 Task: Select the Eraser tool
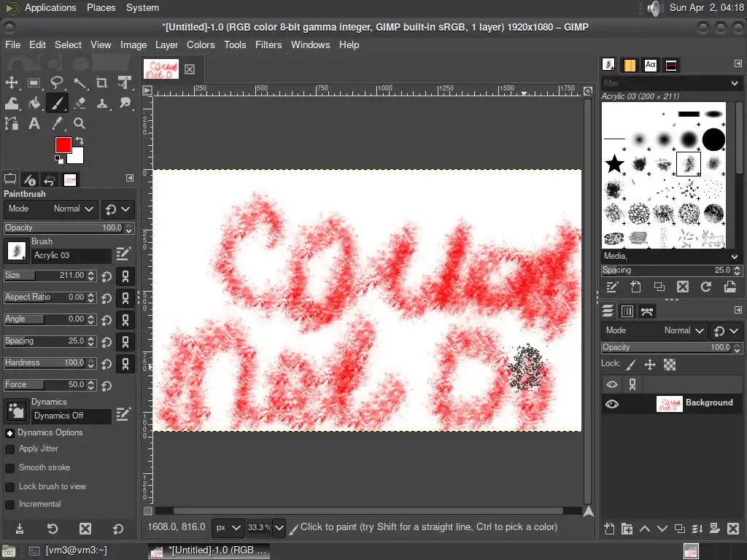pyautogui.click(x=80, y=103)
